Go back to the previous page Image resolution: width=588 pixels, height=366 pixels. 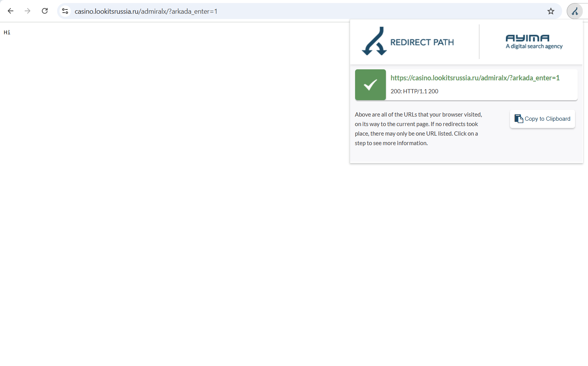tap(10, 11)
